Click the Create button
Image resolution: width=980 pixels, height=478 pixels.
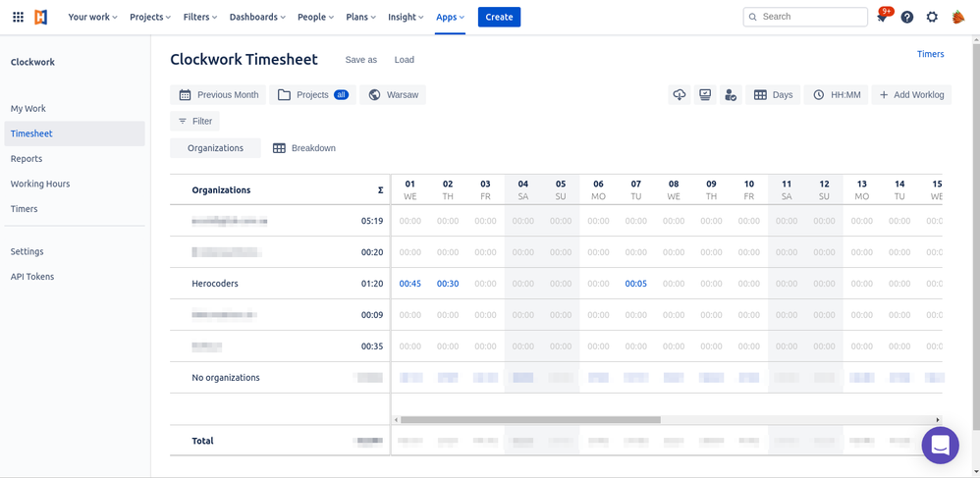[499, 17]
